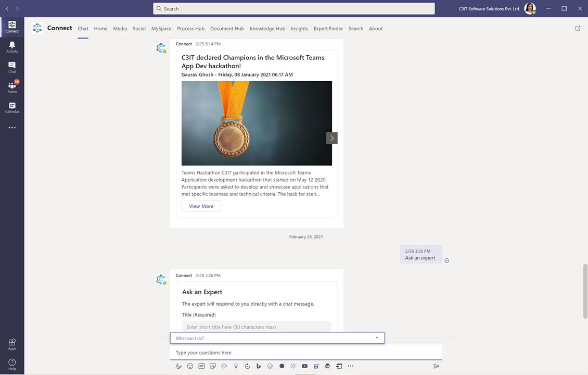Open the Process Hub tab

tap(191, 29)
